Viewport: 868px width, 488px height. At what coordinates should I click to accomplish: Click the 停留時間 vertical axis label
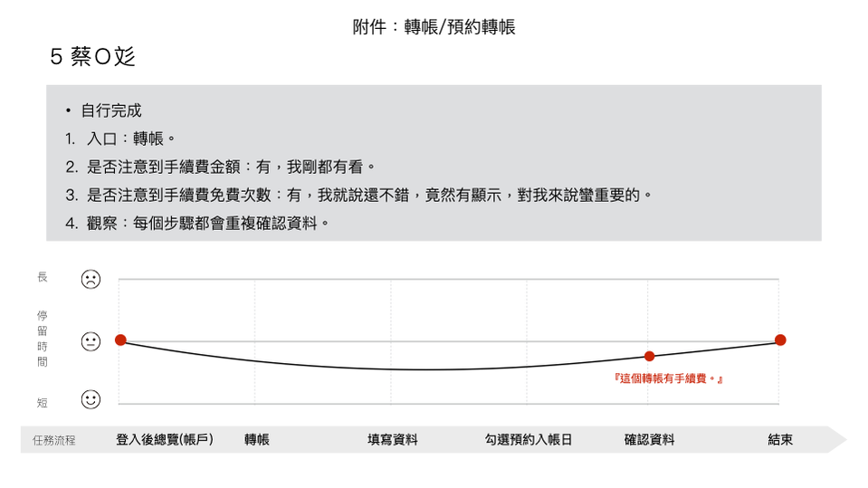coord(42,339)
